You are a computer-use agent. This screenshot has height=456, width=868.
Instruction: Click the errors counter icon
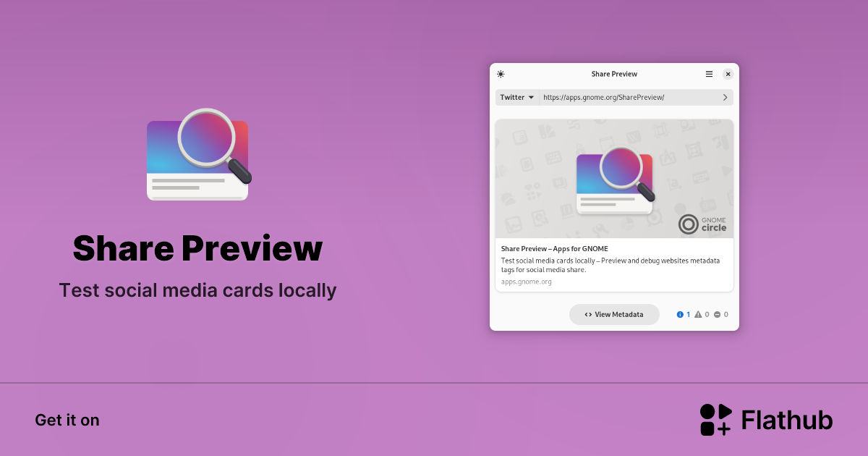pos(717,314)
